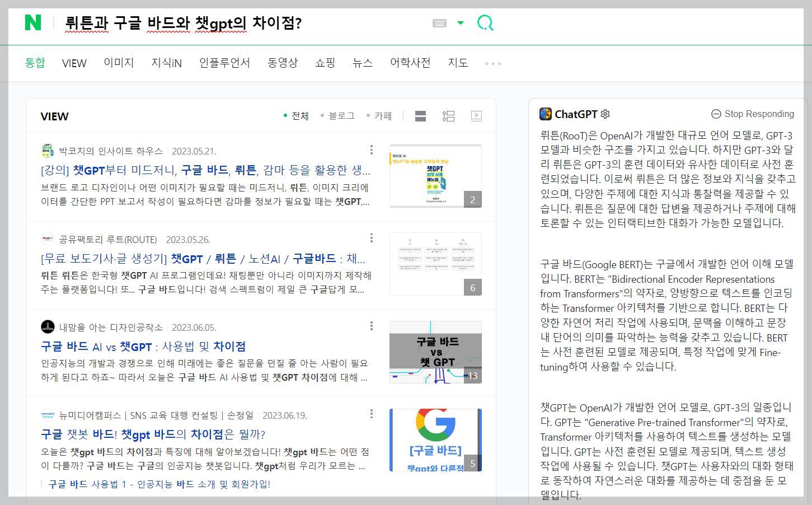Open 뉴미디어캠퍼스 손정일 blog profile
812x505 pixels.
point(156,415)
